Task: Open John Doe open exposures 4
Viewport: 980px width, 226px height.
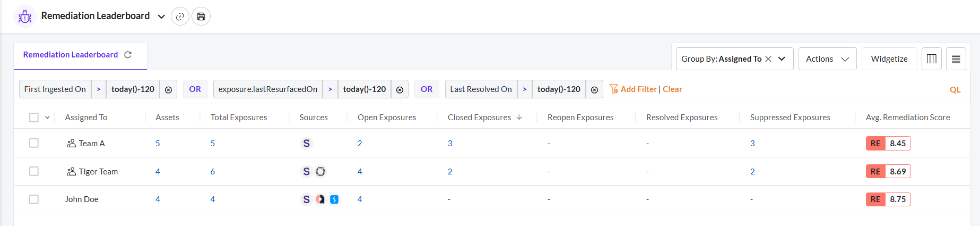Action: pos(360,199)
